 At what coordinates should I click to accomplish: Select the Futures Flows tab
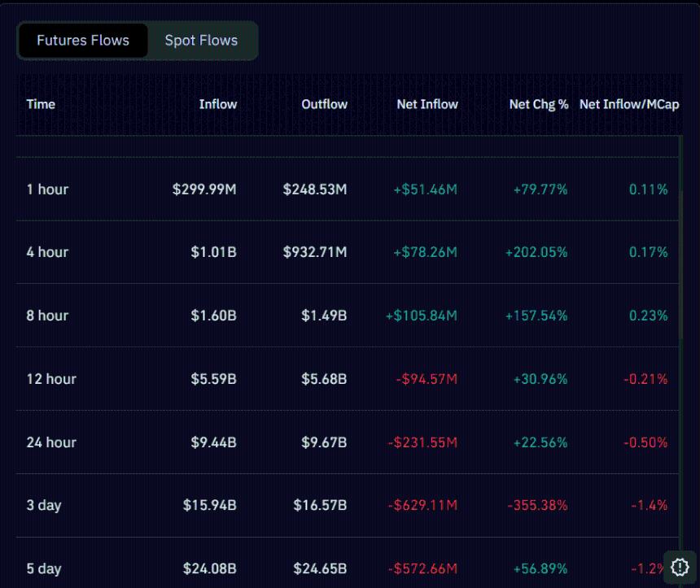[x=82, y=40]
